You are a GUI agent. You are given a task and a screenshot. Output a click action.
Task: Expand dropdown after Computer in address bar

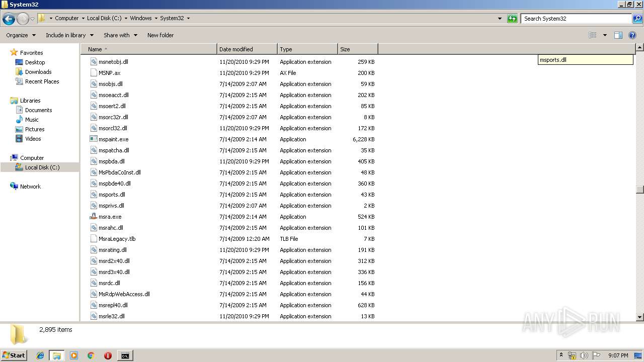pyautogui.click(x=83, y=18)
